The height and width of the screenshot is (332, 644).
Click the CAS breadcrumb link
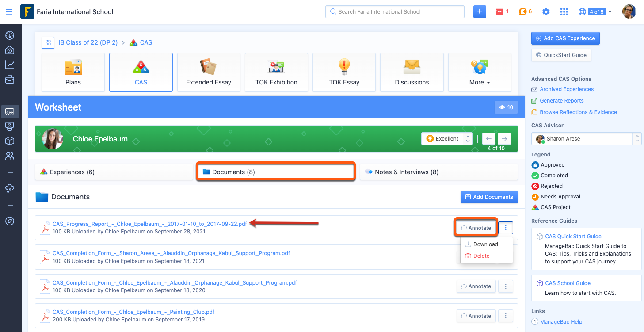tap(146, 42)
